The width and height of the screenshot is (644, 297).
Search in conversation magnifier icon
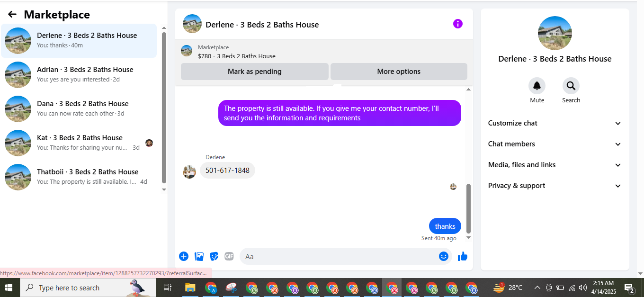point(571,86)
